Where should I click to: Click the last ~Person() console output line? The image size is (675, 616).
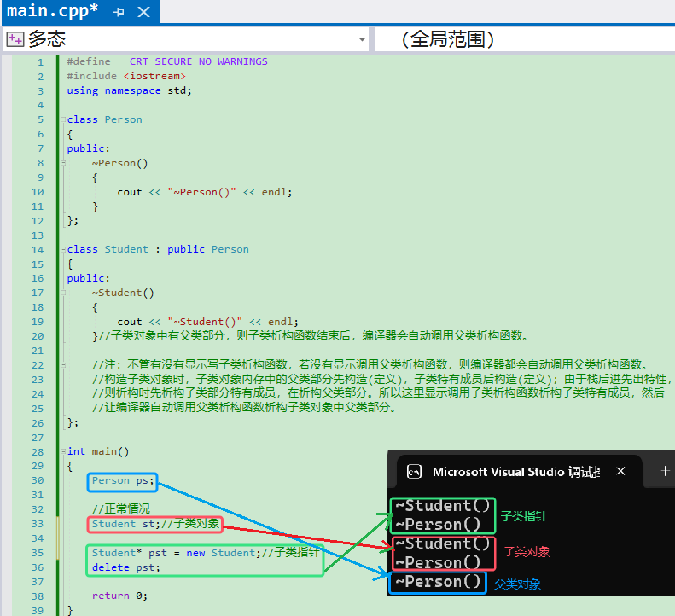438,582
